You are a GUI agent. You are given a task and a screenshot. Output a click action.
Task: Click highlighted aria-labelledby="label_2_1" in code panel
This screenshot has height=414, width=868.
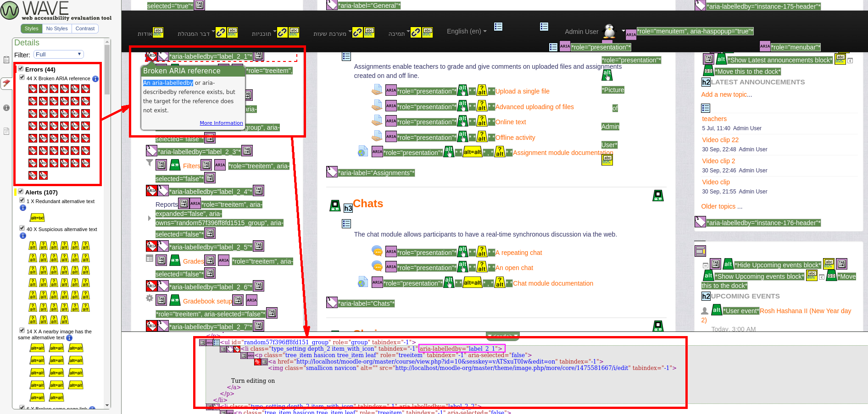point(462,348)
